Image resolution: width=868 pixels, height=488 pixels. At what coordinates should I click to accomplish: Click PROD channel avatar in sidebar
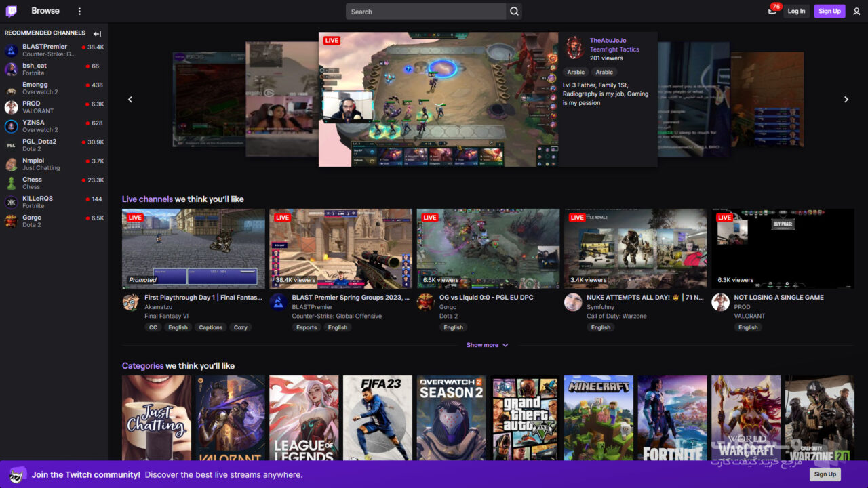[12, 107]
